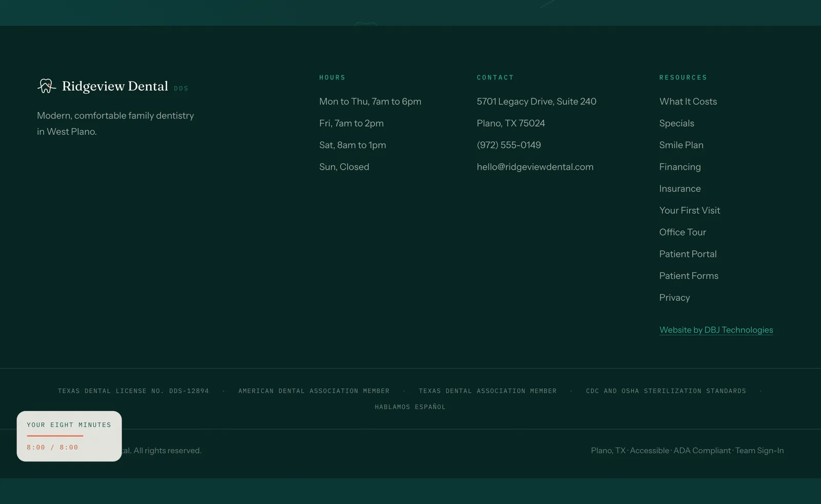Screen dimensions: 821x504
Task: Click the Your Eight Minutes timer widget
Action: click(69, 436)
